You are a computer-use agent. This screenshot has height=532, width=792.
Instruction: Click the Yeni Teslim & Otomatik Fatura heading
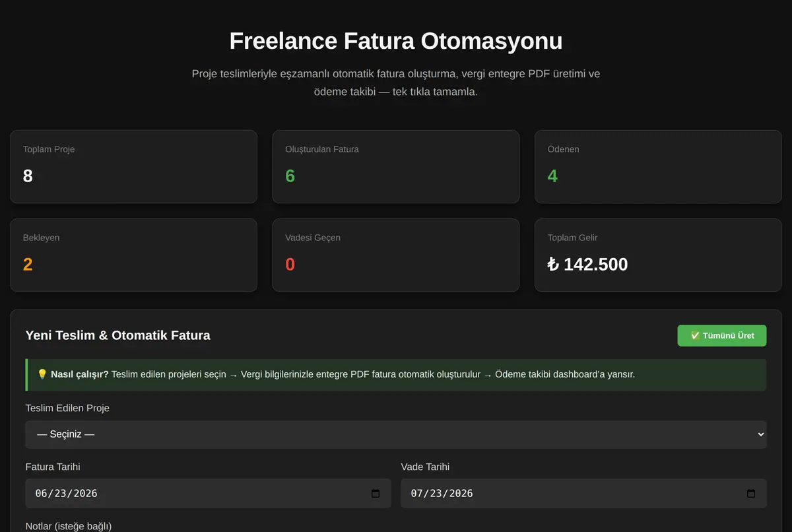(x=117, y=335)
